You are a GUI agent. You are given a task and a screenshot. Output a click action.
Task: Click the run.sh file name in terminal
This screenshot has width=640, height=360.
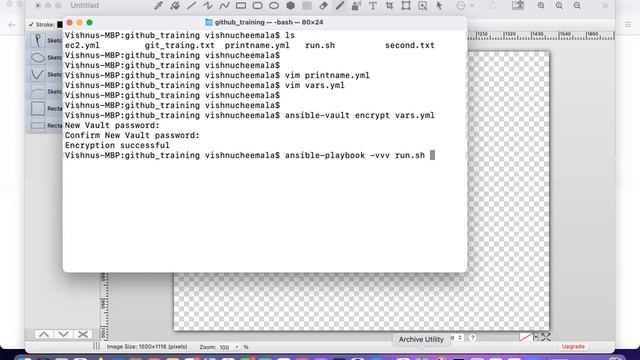320,45
